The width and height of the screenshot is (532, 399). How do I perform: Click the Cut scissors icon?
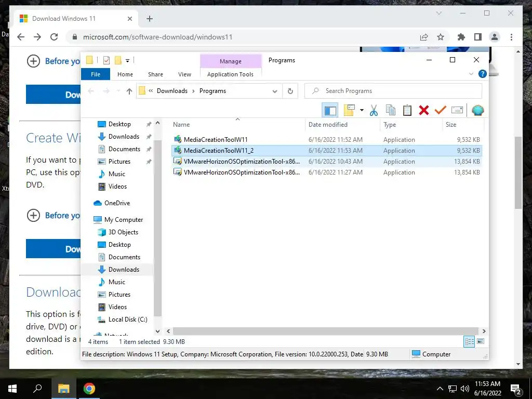(374, 110)
